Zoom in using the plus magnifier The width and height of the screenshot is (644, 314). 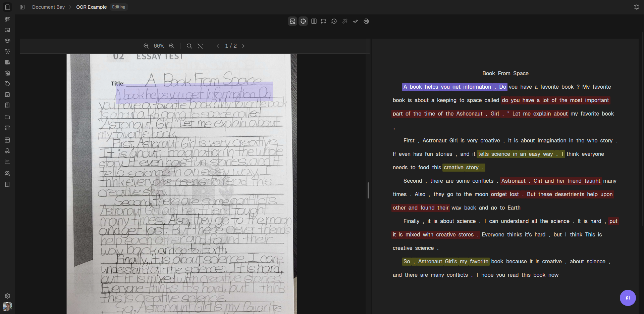(x=172, y=46)
